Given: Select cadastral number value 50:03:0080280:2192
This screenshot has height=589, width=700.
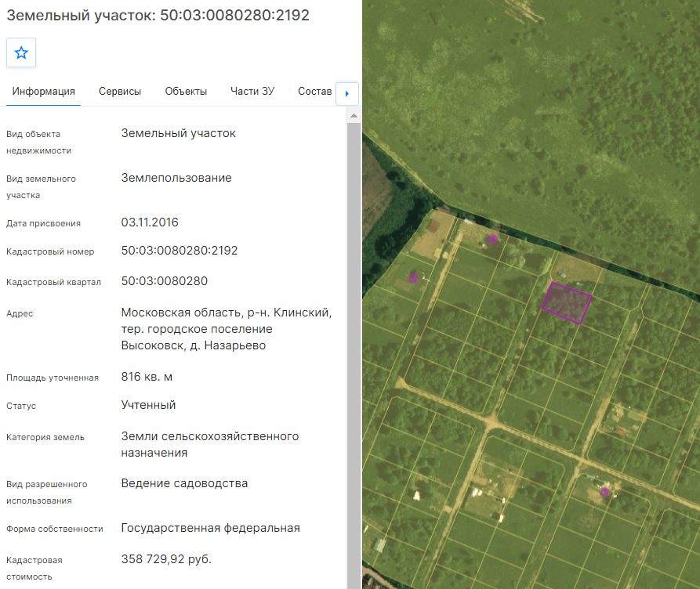Looking at the screenshot, I should pos(180,251).
